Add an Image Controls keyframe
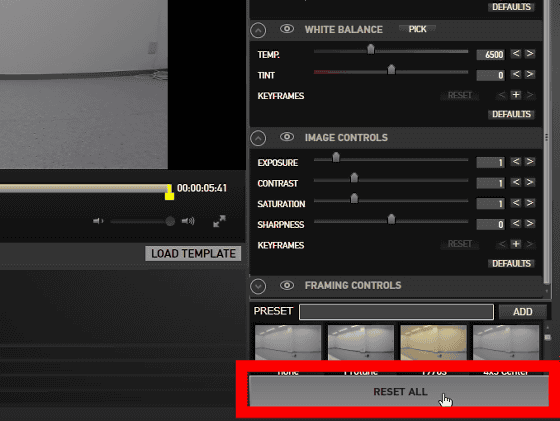 516,244
